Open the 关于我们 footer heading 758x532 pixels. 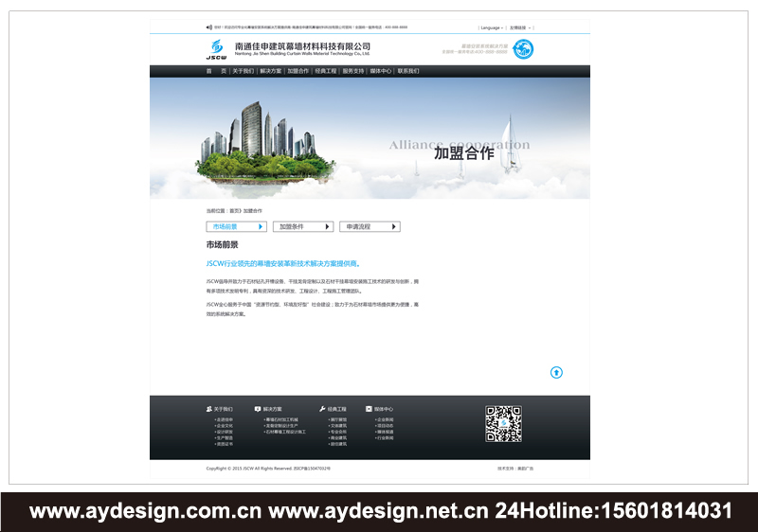[x=224, y=409]
